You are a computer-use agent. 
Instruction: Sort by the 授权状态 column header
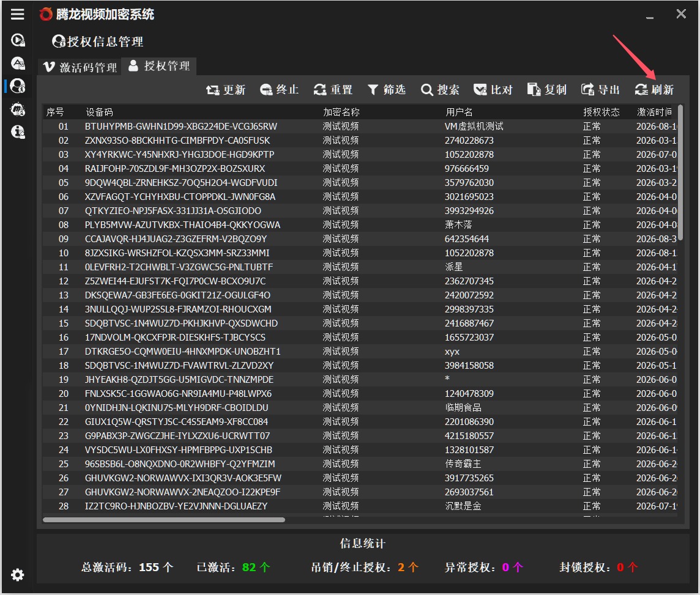click(601, 112)
